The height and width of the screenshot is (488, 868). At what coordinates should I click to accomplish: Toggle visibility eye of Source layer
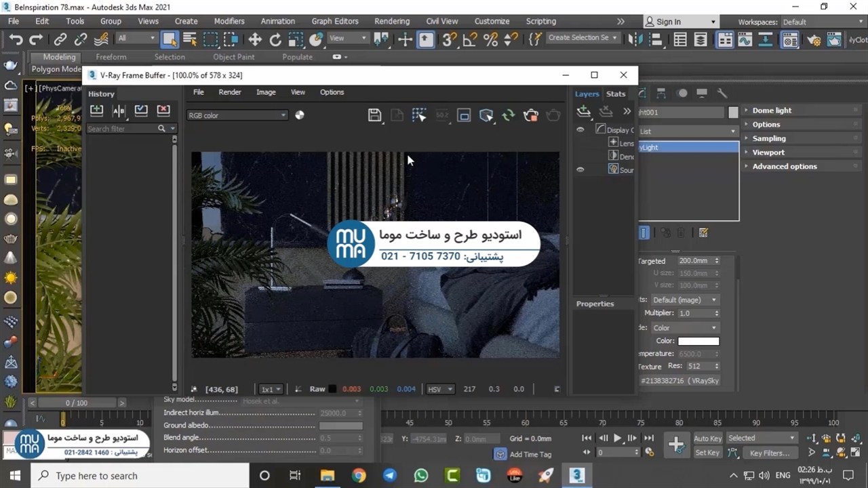coord(580,169)
